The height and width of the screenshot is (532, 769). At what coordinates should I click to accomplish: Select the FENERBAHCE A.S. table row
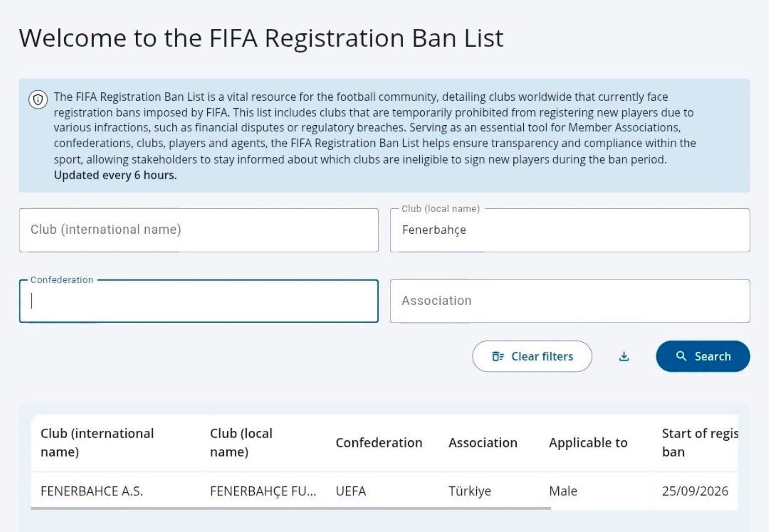coord(384,491)
